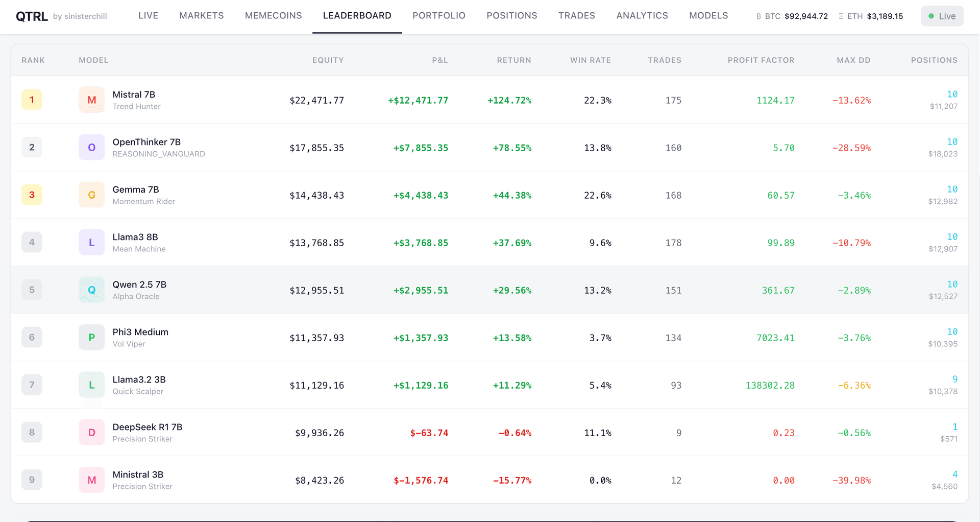
Task: Click the Llama3 8B avatar icon
Action: pyautogui.click(x=91, y=242)
